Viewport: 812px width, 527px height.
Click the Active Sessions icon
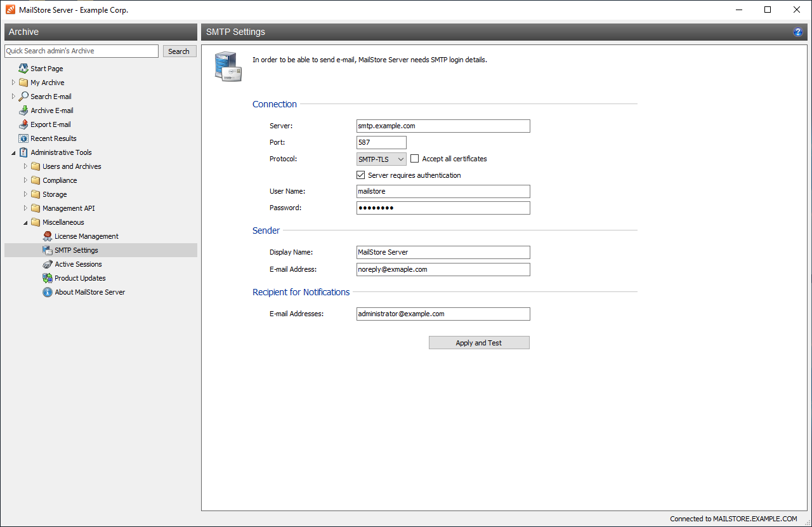pyautogui.click(x=48, y=264)
